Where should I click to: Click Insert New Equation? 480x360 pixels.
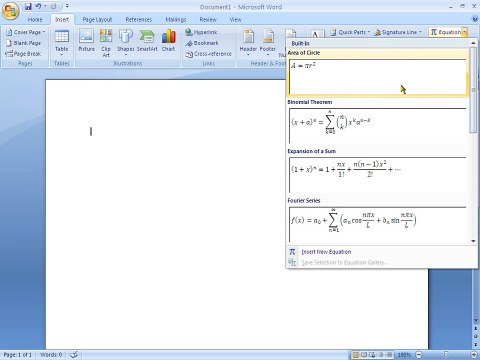point(326,252)
